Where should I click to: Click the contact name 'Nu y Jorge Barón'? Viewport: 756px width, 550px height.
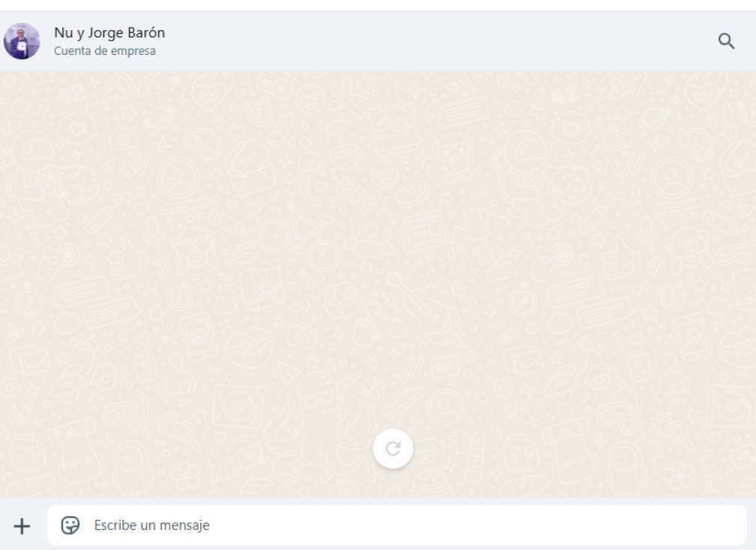(x=109, y=33)
